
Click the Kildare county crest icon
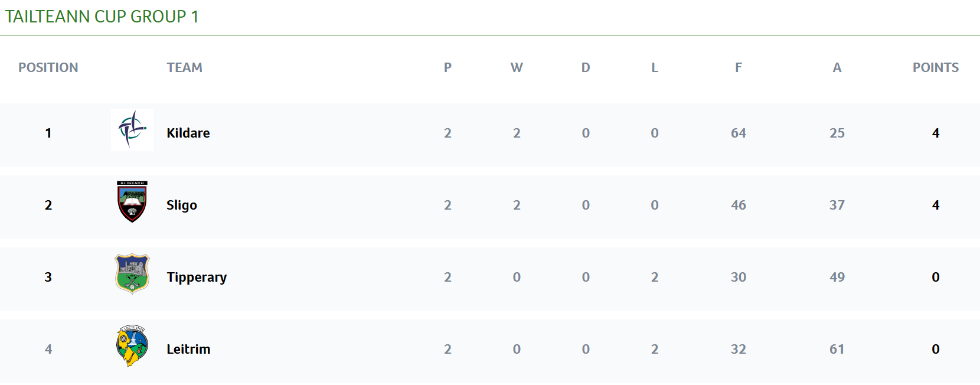132,130
